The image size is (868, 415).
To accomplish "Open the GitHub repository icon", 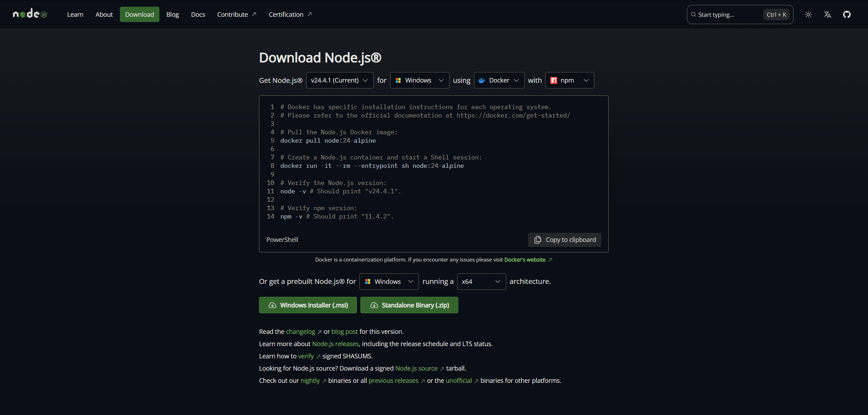I will click(847, 14).
